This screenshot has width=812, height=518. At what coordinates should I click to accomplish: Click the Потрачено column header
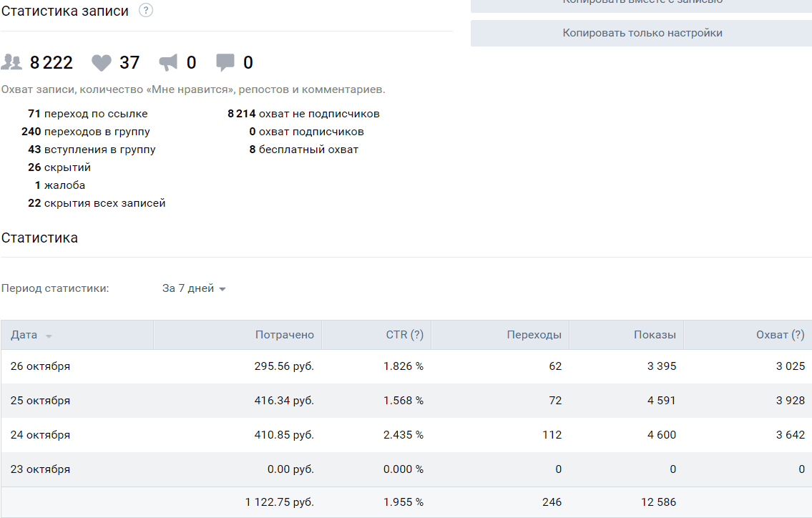click(x=284, y=335)
